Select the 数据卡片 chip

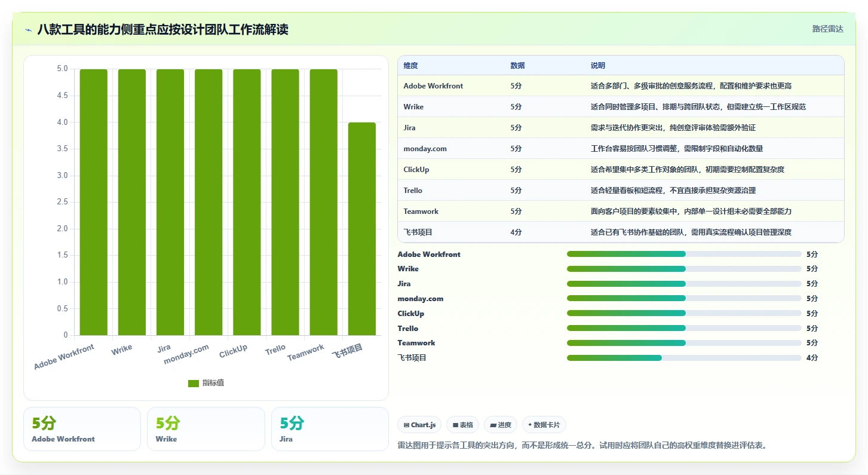click(x=544, y=425)
